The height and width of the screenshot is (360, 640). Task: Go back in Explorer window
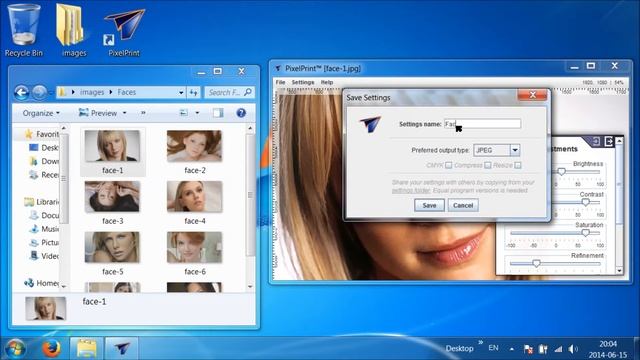pos(22,93)
